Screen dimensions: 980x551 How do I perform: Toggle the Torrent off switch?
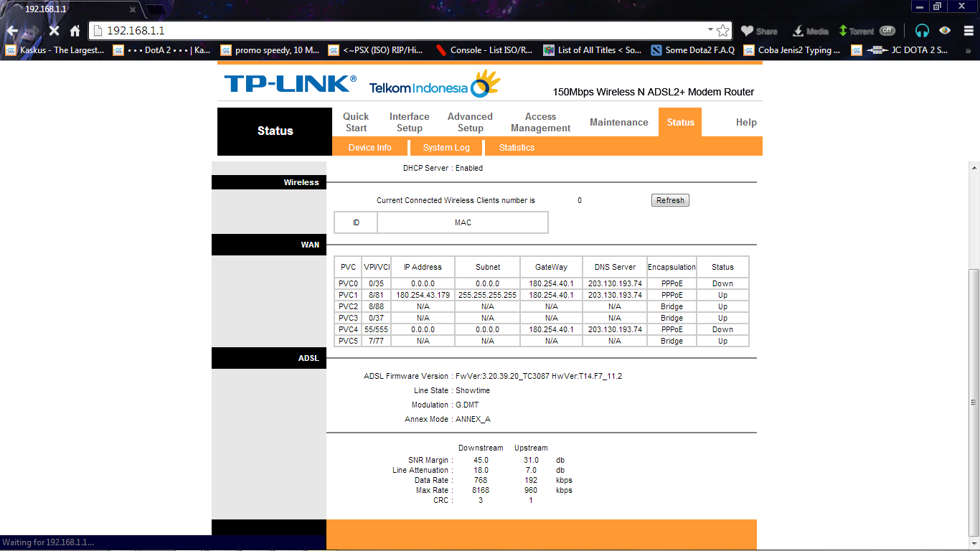point(887,31)
